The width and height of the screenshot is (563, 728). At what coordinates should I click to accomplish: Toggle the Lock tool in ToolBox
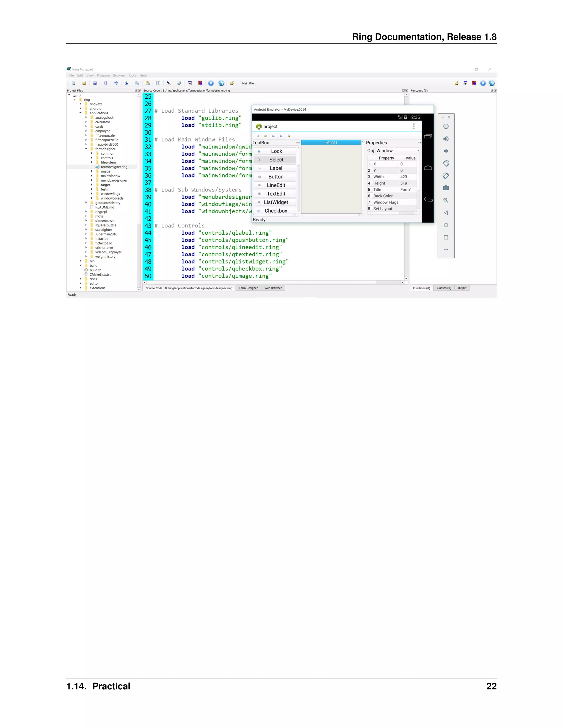coord(275,151)
